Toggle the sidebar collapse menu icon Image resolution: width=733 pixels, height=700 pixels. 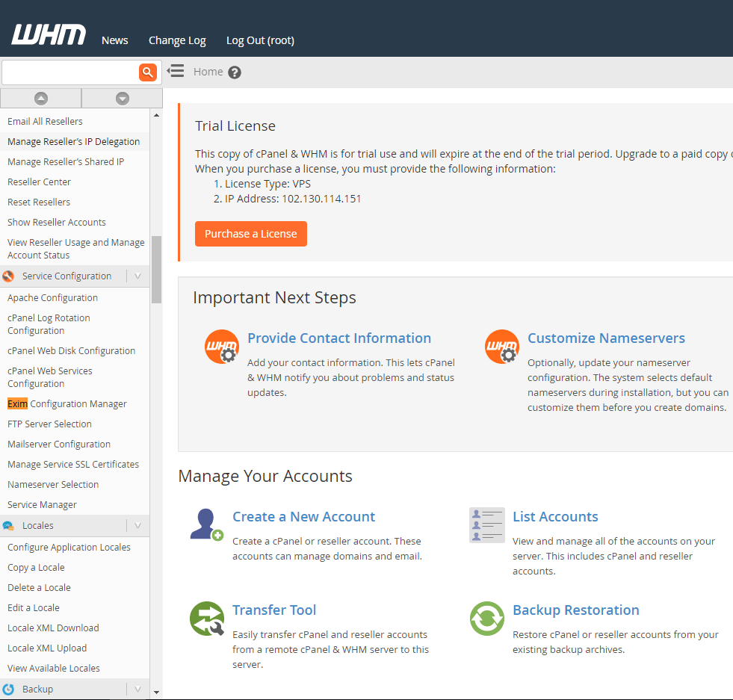click(176, 72)
